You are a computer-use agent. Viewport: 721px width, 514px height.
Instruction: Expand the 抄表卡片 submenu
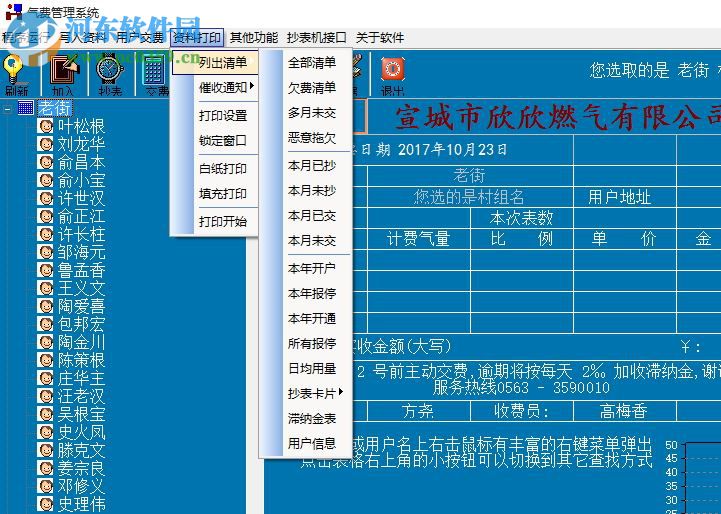tap(315, 394)
